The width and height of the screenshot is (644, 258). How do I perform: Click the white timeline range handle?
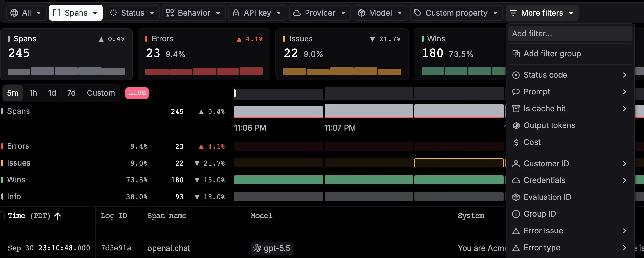[x=235, y=93]
